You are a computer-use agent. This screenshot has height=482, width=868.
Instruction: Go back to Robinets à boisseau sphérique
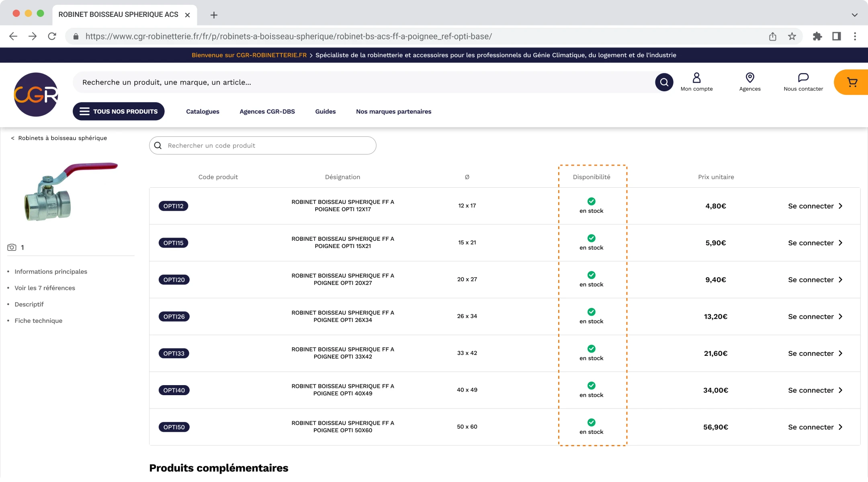59,138
